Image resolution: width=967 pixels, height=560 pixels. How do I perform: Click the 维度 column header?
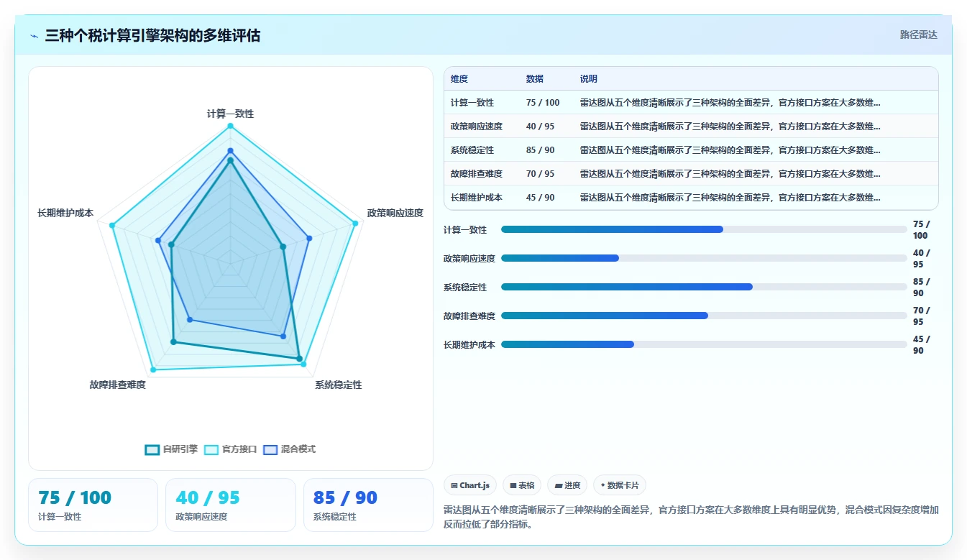point(459,79)
